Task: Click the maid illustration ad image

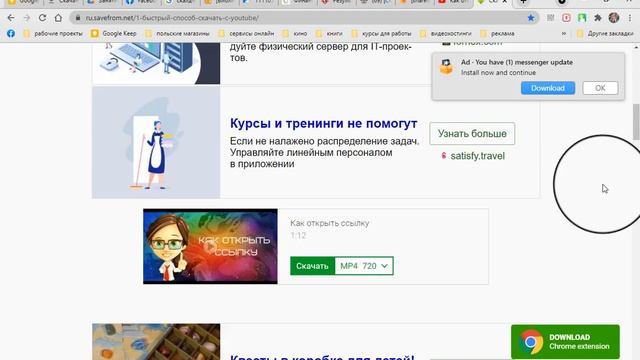Action: (156, 142)
